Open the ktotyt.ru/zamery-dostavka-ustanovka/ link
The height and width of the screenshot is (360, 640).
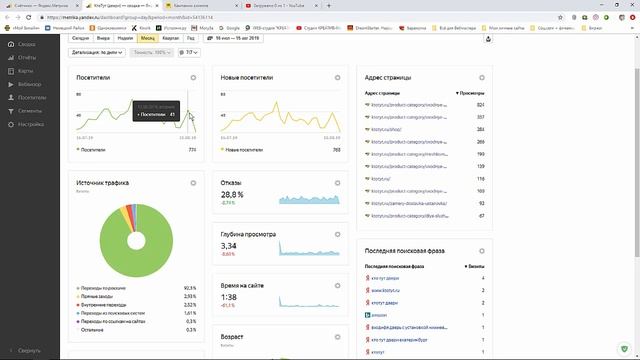point(409,203)
